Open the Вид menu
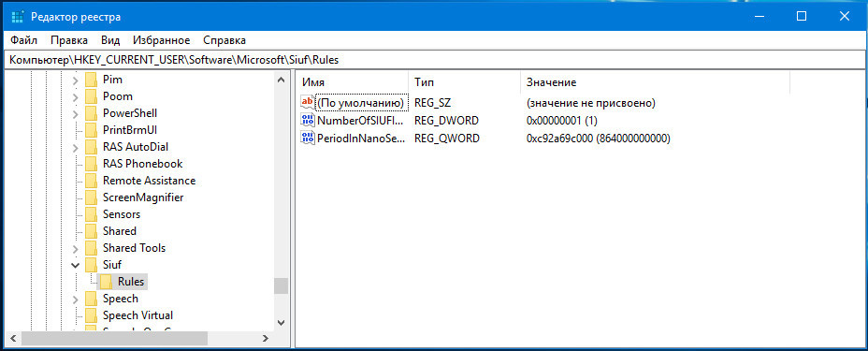The height and width of the screenshot is (351, 868). (x=110, y=40)
